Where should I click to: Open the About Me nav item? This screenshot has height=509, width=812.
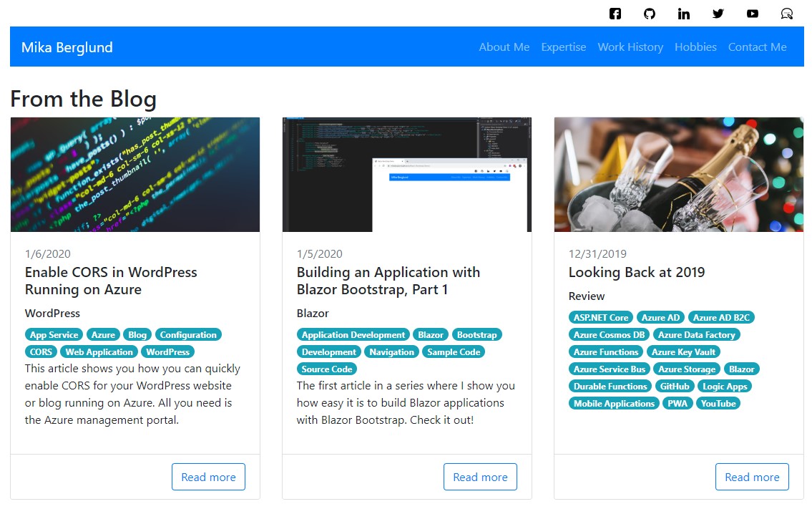point(504,47)
